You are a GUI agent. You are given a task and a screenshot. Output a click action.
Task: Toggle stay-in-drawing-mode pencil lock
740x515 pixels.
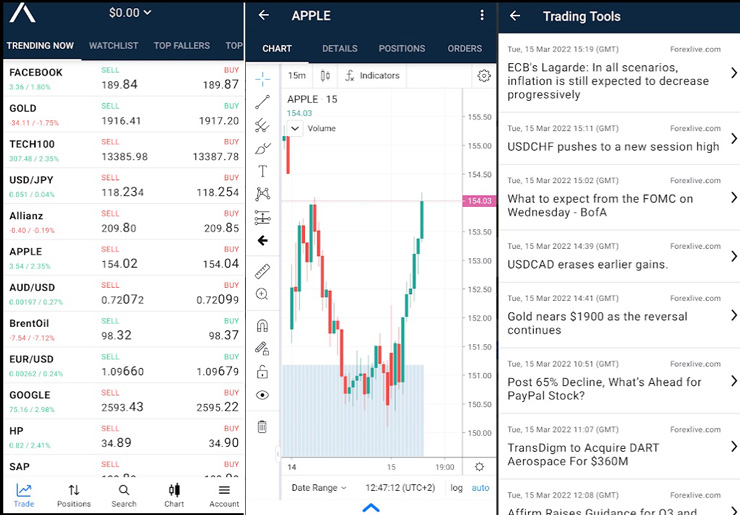pos(262,348)
